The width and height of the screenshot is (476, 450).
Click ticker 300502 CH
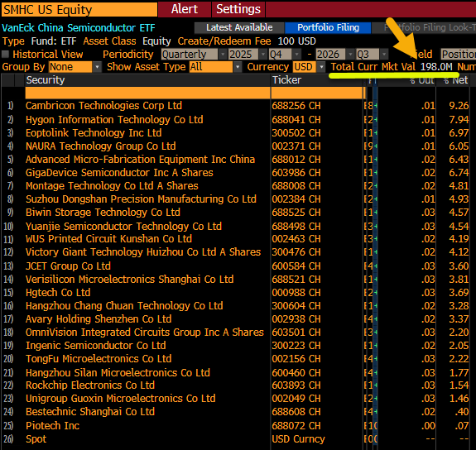coord(296,133)
